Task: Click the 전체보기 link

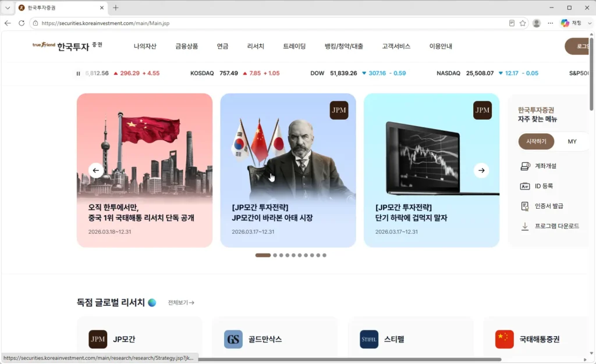Action: 181,302
